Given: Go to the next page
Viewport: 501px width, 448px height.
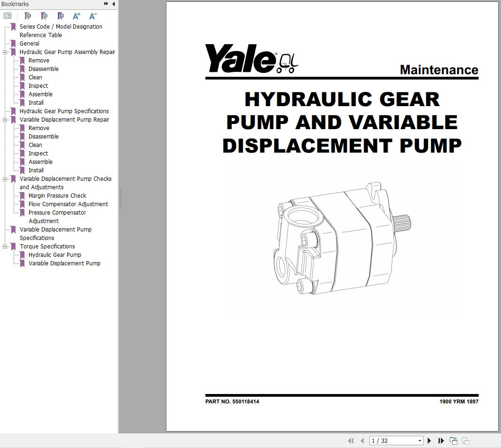Looking at the screenshot, I should (x=429, y=440).
